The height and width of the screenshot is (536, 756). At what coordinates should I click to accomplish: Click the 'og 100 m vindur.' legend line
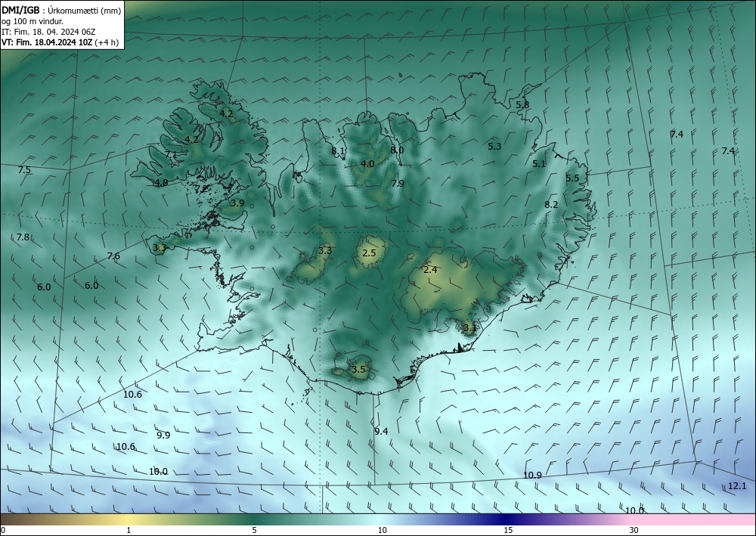pos(33,20)
